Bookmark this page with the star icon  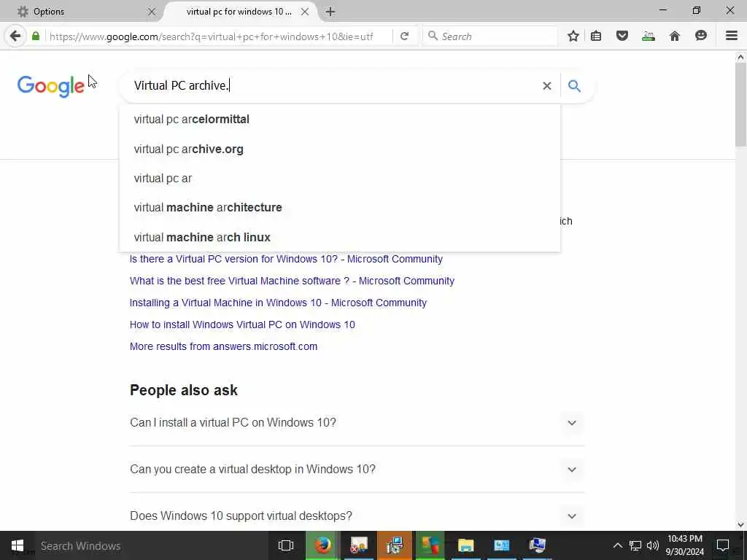click(x=573, y=36)
